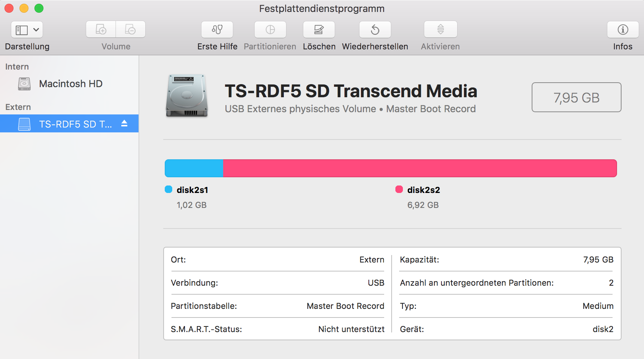Eject the TS-RDF5 SD external disk
Screen dimensions: 644x359
[124, 123]
